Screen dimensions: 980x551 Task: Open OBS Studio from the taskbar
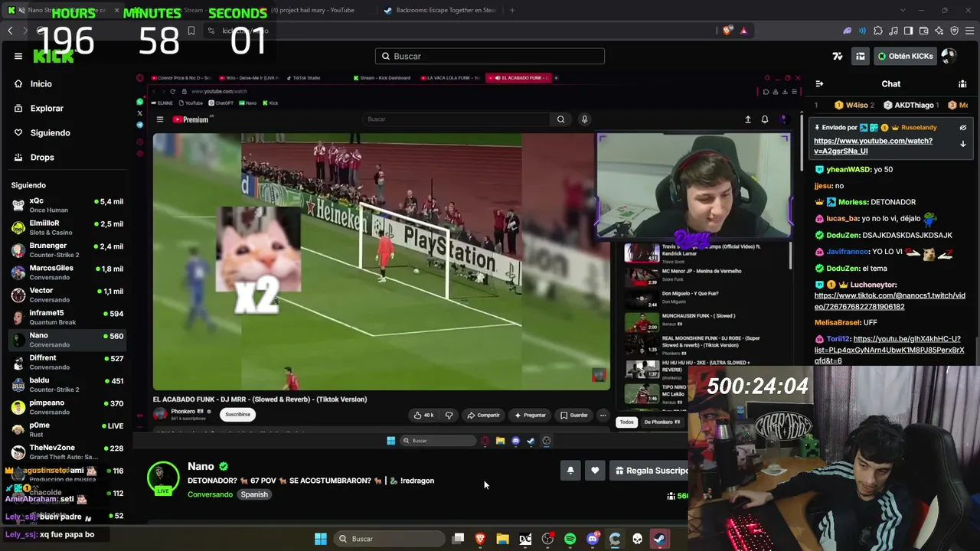coord(547,539)
